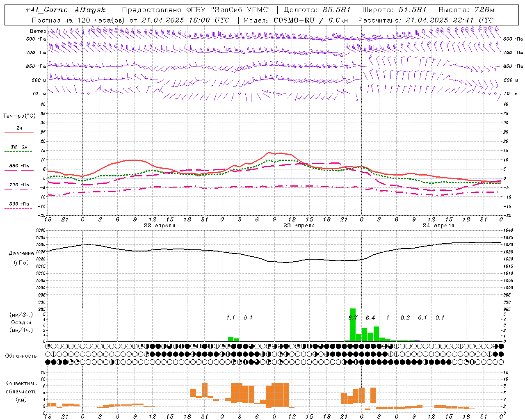Click the 22 апреля date label
Image resolution: width=525 pixels, height=420 pixels.
pyautogui.click(x=159, y=226)
